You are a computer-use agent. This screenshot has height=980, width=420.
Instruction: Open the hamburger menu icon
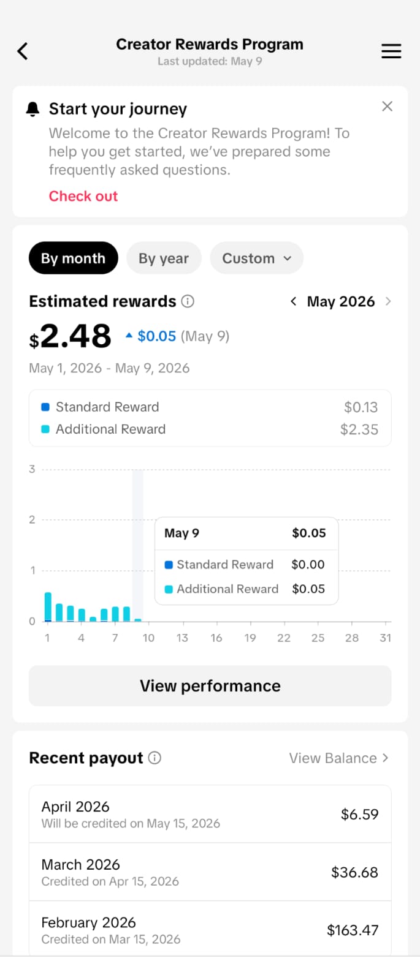pyautogui.click(x=391, y=51)
